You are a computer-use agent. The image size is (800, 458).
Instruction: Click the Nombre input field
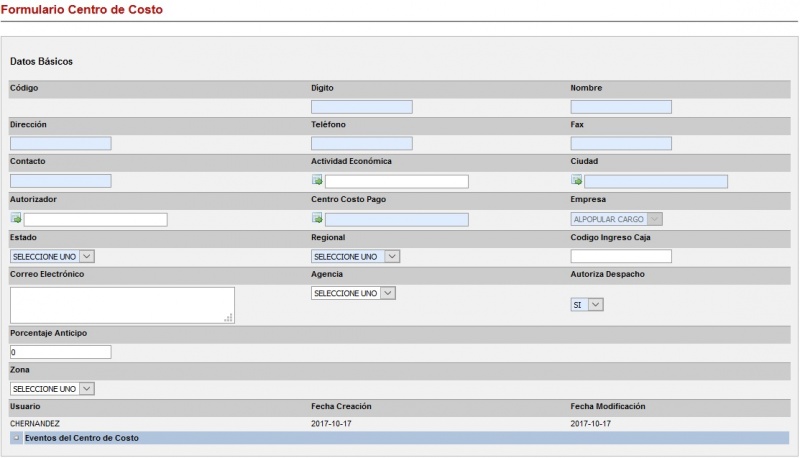[x=621, y=107]
